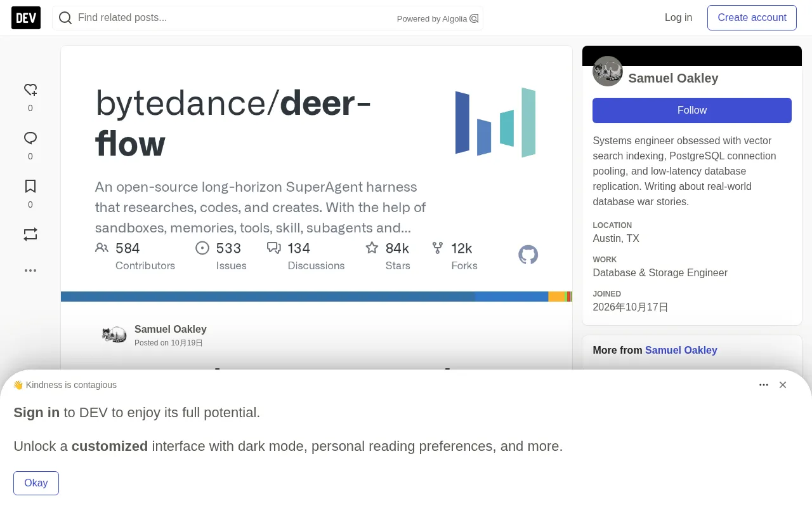Screen dimensions: 812x508
Task: Bookmark this post with the save icon
Action: pos(30,186)
